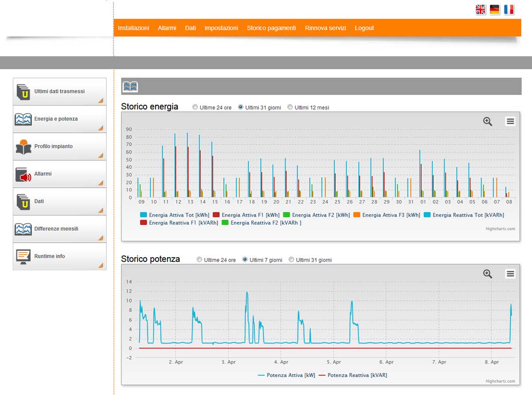Select Ultimi 31 giorni for Storico potenza

291,259
